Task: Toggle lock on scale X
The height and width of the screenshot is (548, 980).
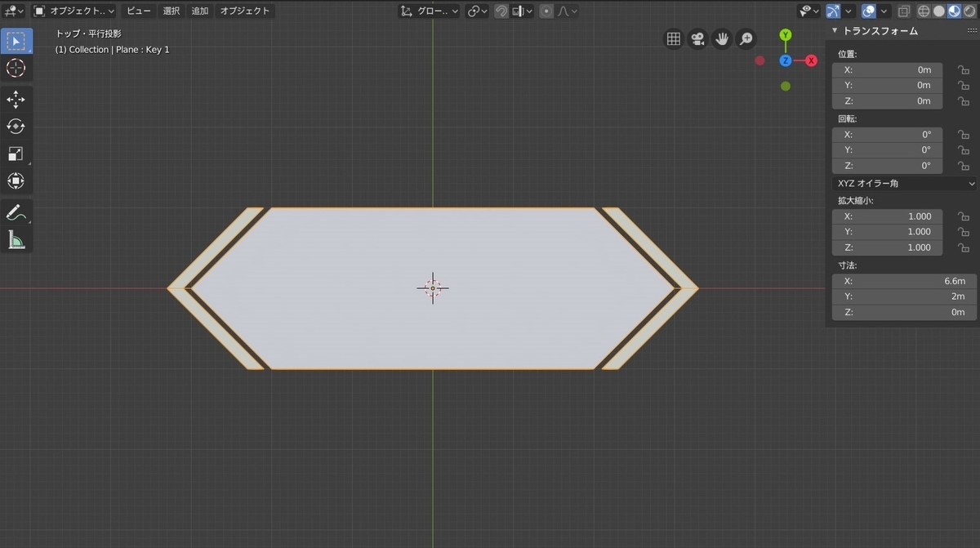Action: tap(964, 216)
